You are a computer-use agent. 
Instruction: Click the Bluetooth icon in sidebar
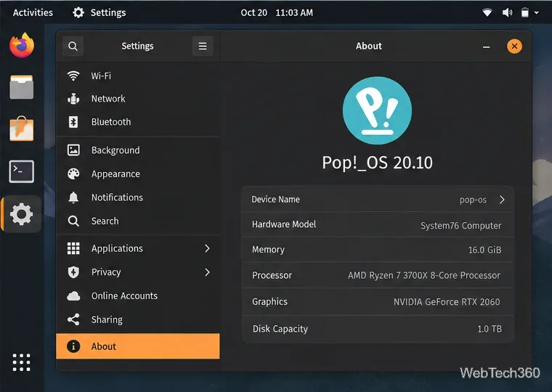[73, 122]
